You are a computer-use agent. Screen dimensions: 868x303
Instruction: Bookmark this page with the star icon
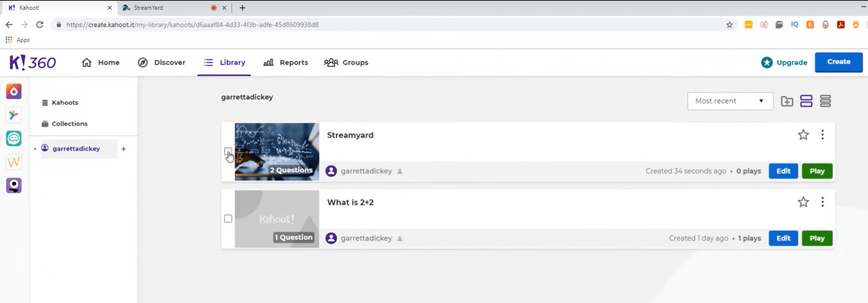click(x=729, y=25)
